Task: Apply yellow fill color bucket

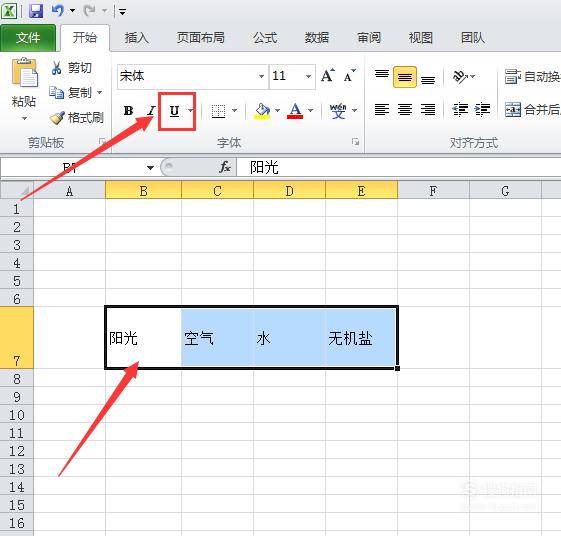Action: pyautogui.click(x=262, y=111)
